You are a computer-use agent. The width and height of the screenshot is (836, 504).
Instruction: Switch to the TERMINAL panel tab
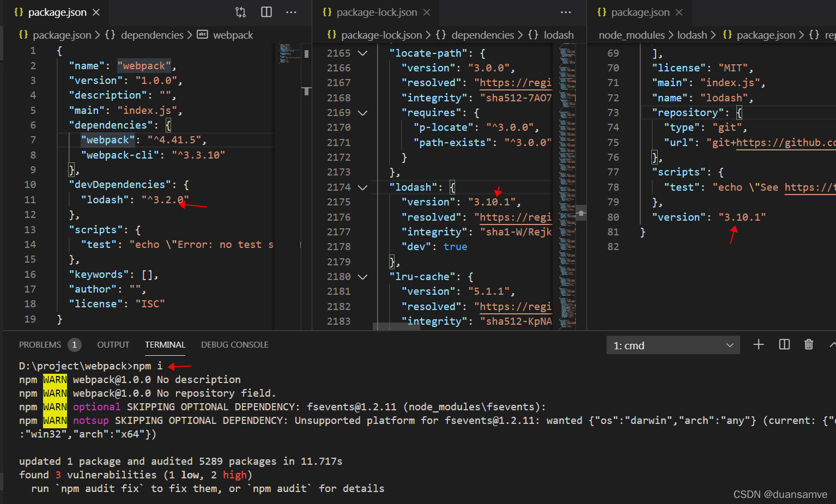(165, 345)
